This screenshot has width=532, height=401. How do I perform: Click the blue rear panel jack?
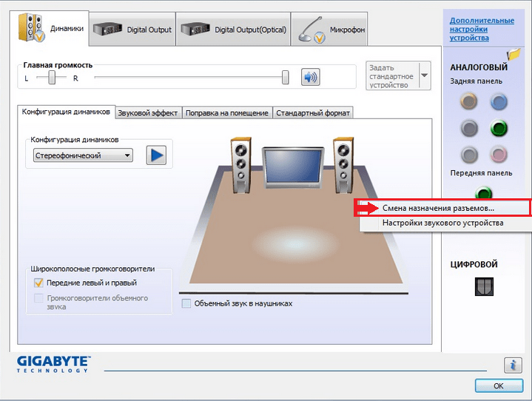[499, 101]
